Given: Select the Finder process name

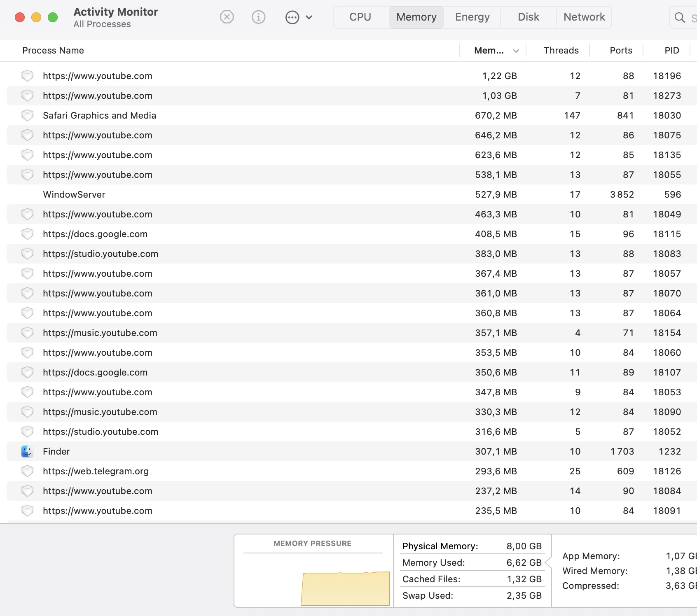Looking at the screenshot, I should (56, 451).
